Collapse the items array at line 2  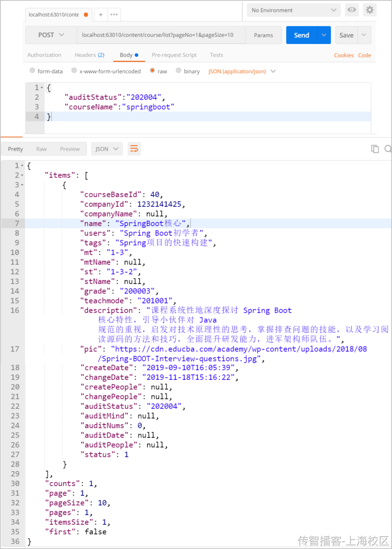22,175
